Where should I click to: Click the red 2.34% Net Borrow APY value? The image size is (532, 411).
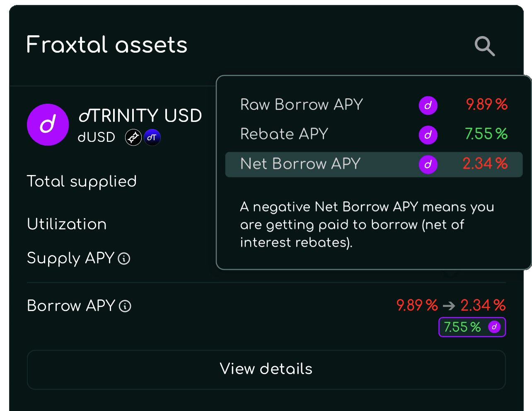point(486,164)
